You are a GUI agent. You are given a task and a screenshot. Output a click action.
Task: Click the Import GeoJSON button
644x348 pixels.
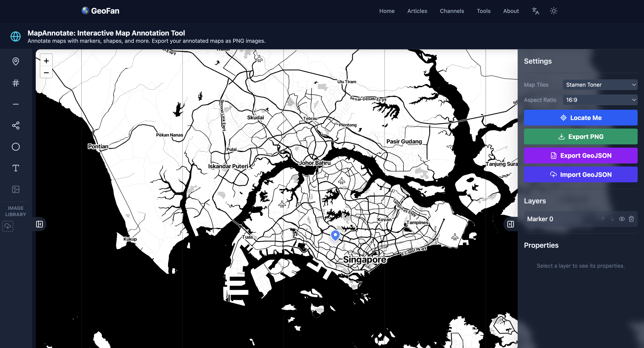(x=581, y=174)
